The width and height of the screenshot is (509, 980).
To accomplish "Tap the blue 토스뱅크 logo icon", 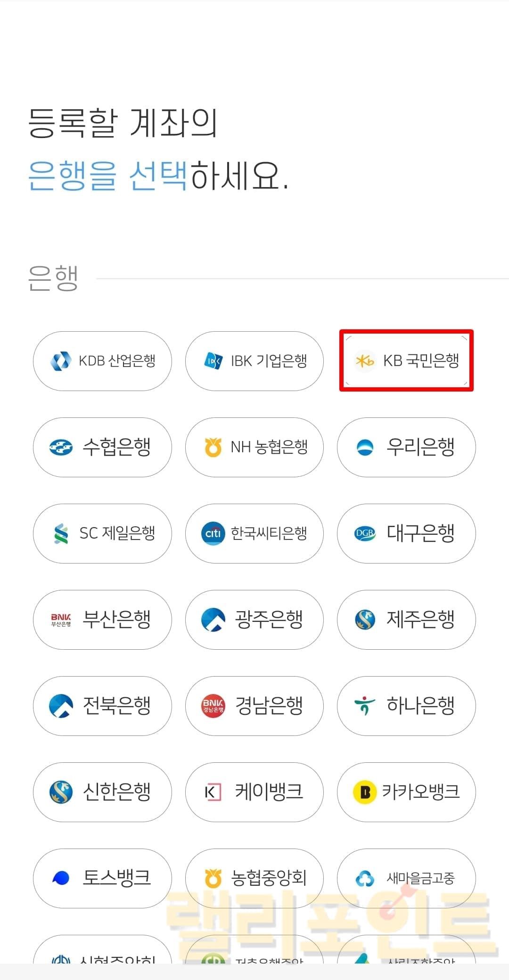I will (61, 878).
